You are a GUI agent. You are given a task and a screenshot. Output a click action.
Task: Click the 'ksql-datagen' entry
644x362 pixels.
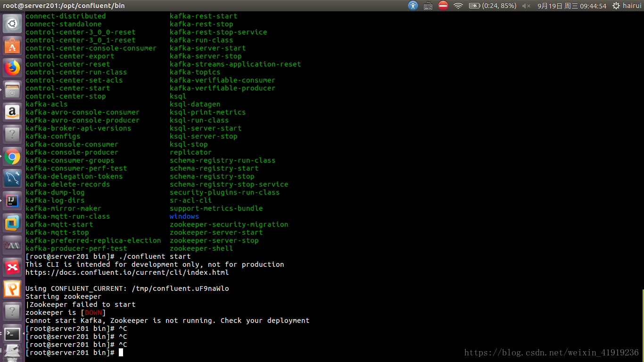point(195,104)
